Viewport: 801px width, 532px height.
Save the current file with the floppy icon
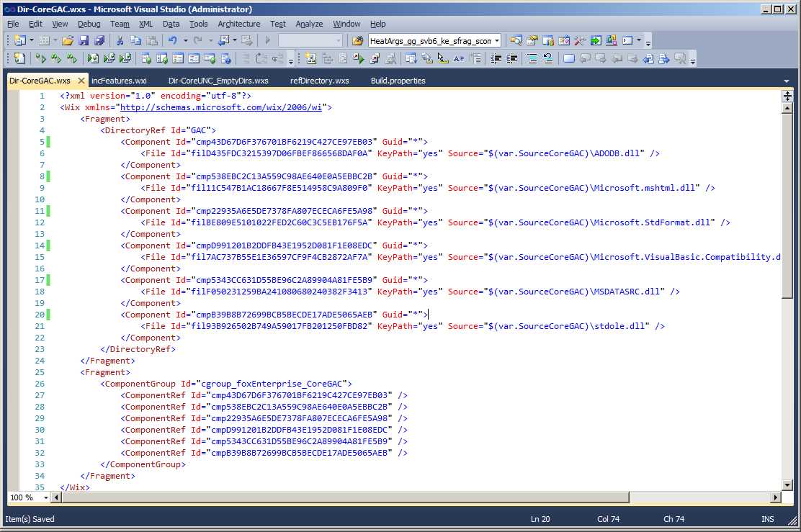84,40
